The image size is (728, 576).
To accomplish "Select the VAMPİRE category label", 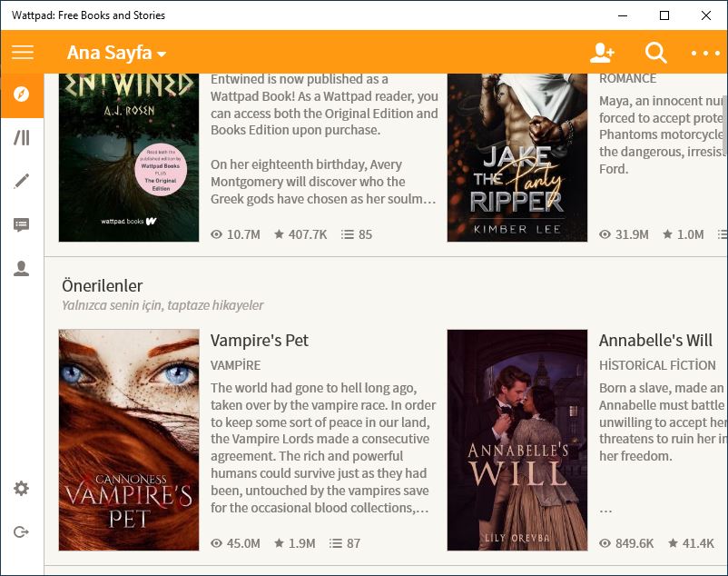I will pos(235,365).
